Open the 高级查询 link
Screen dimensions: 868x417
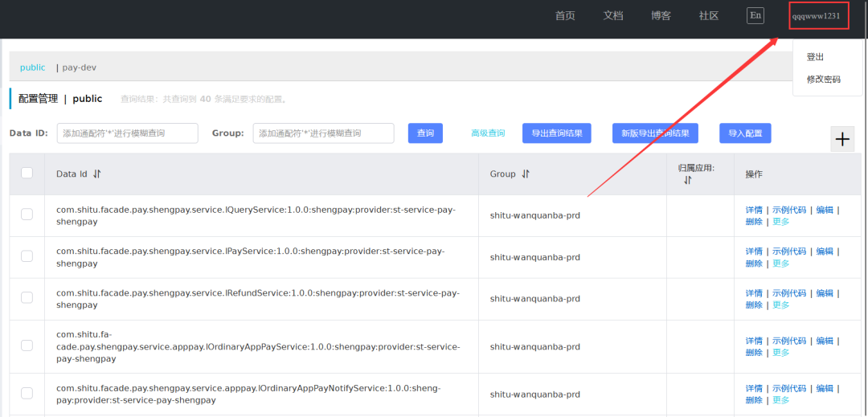[x=488, y=133]
